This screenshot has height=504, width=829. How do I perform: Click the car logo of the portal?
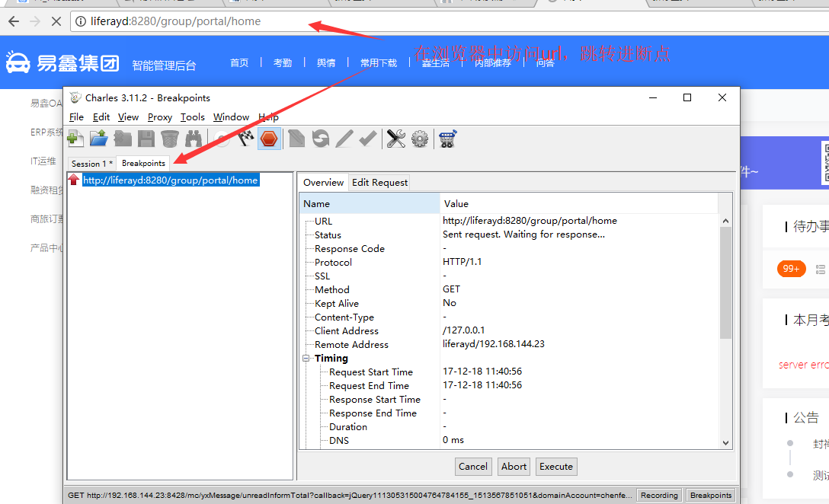[x=18, y=63]
